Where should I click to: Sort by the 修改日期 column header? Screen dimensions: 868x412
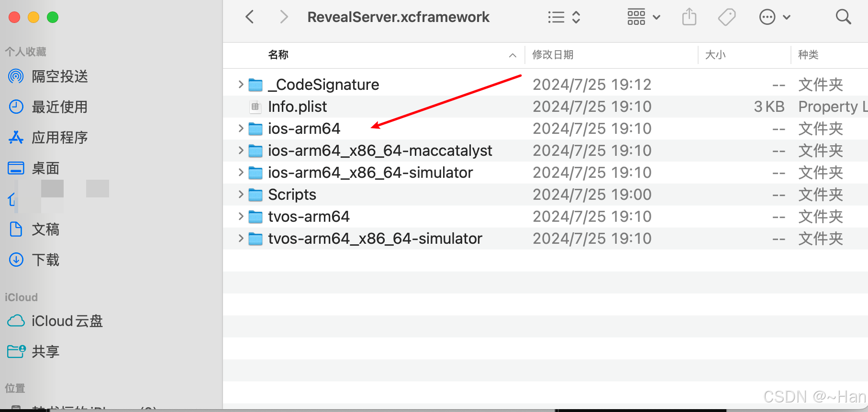pyautogui.click(x=553, y=55)
